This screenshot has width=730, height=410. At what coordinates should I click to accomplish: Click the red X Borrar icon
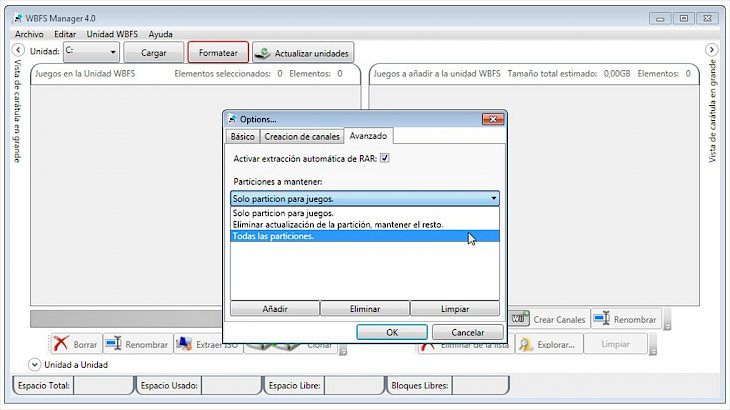point(61,343)
